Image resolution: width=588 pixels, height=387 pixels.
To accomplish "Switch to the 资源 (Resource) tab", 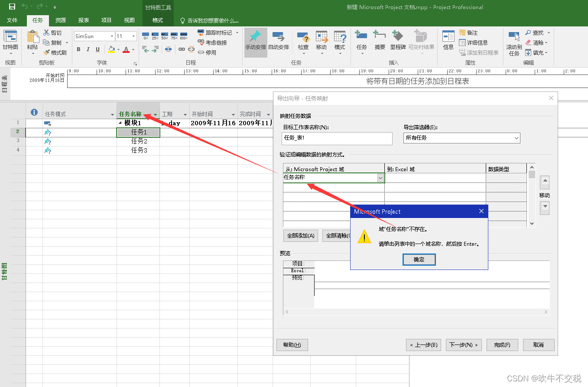I will 61,20.
